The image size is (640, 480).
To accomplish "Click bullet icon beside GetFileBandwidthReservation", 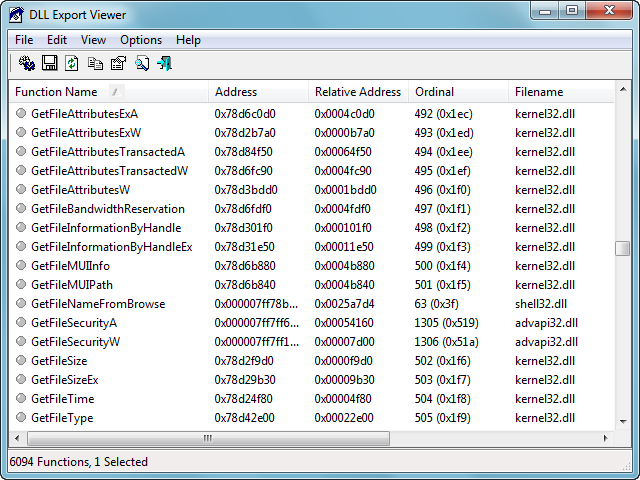I will (21, 208).
